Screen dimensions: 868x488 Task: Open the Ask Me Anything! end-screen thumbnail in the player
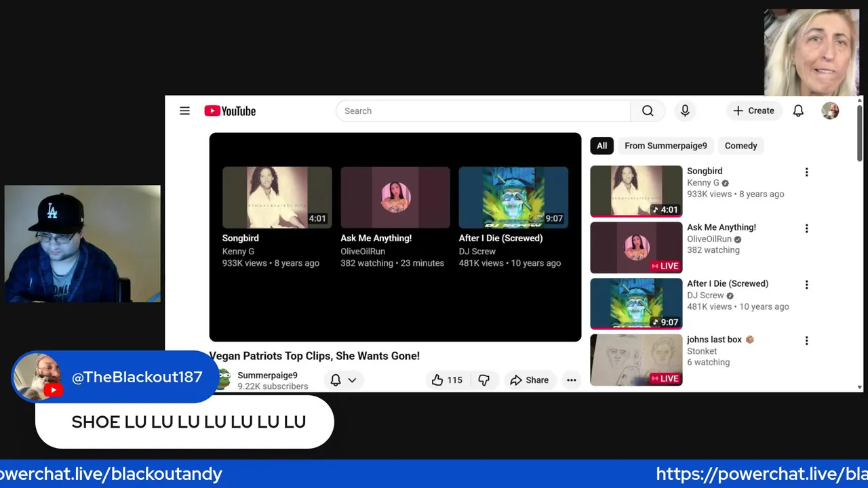click(395, 197)
